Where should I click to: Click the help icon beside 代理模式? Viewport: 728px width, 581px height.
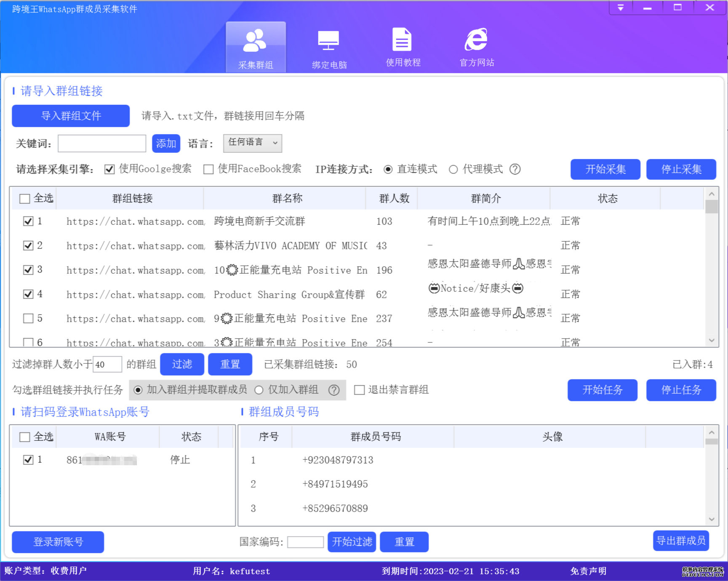click(x=515, y=169)
